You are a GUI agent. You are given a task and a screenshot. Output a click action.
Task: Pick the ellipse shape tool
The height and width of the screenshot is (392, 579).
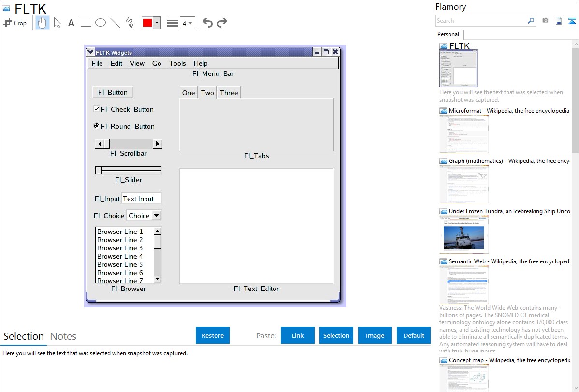pyautogui.click(x=101, y=23)
